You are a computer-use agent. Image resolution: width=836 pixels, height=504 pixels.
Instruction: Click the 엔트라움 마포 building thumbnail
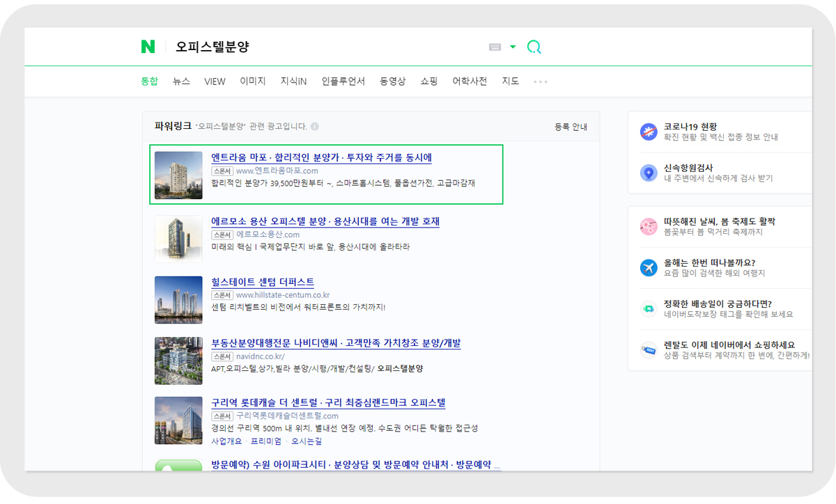pos(178,175)
